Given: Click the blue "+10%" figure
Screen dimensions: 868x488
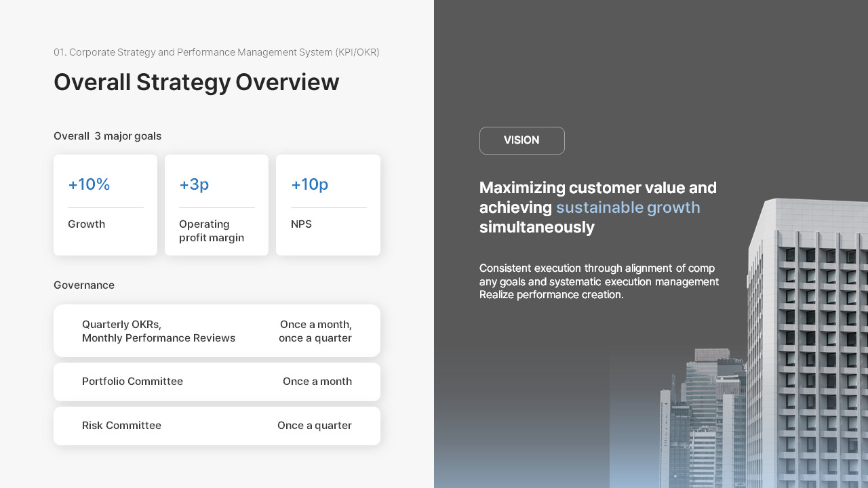Looking at the screenshot, I should click(x=89, y=184).
